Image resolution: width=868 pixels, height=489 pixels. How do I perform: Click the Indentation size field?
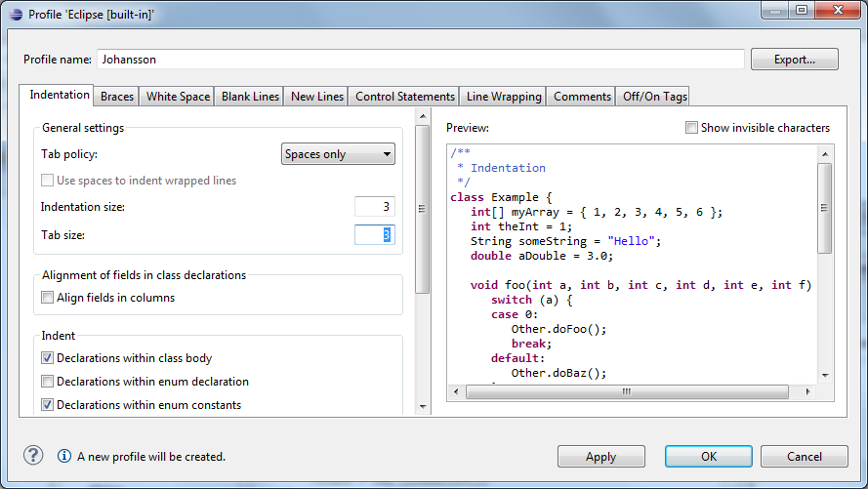(x=375, y=206)
